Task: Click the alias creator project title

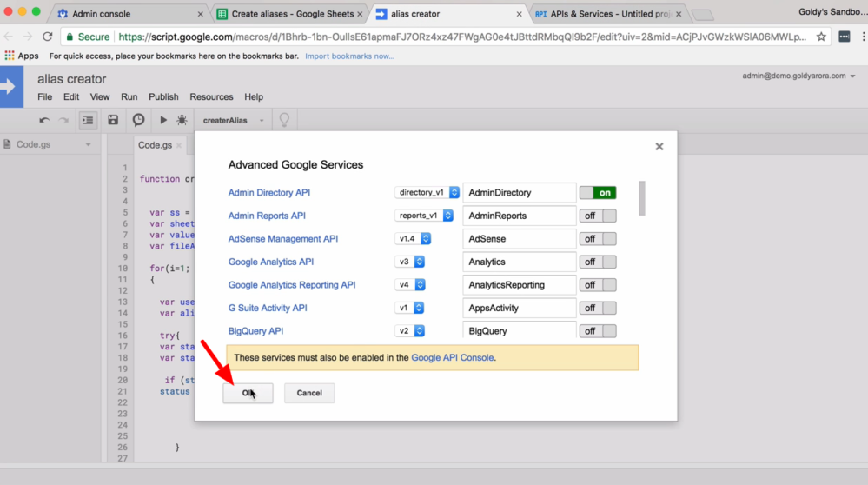Action: tap(72, 79)
